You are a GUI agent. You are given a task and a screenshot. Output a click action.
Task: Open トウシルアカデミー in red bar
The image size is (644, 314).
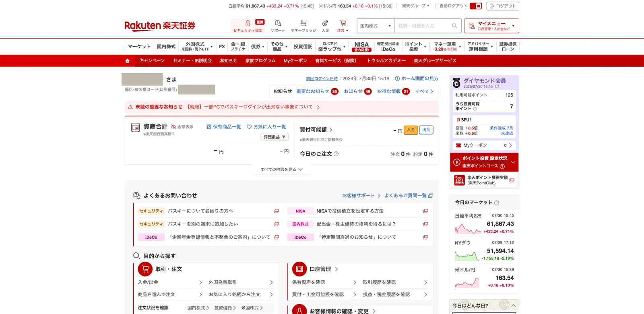tap(386, 61)
